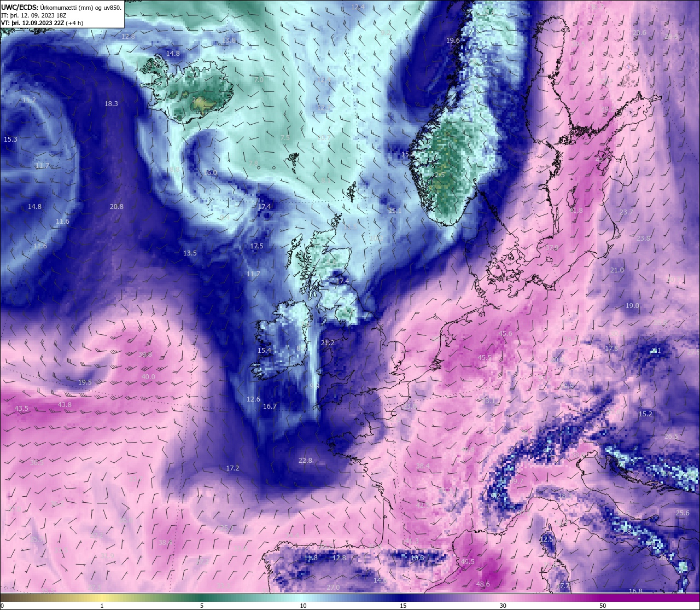This screenshot has width=700, height=610.
Task: Click the map value '43.8'
Action: [65, 405]
